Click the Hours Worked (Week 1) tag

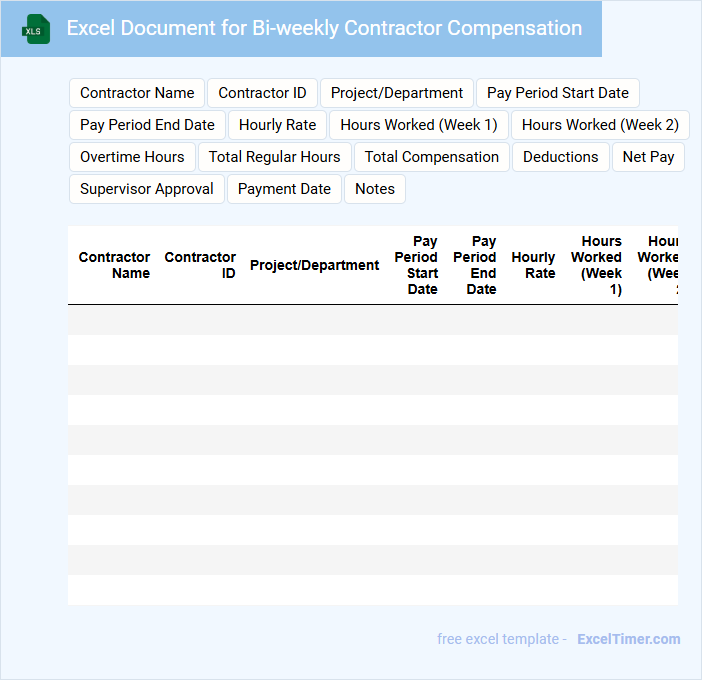click(x=419, y=125)
